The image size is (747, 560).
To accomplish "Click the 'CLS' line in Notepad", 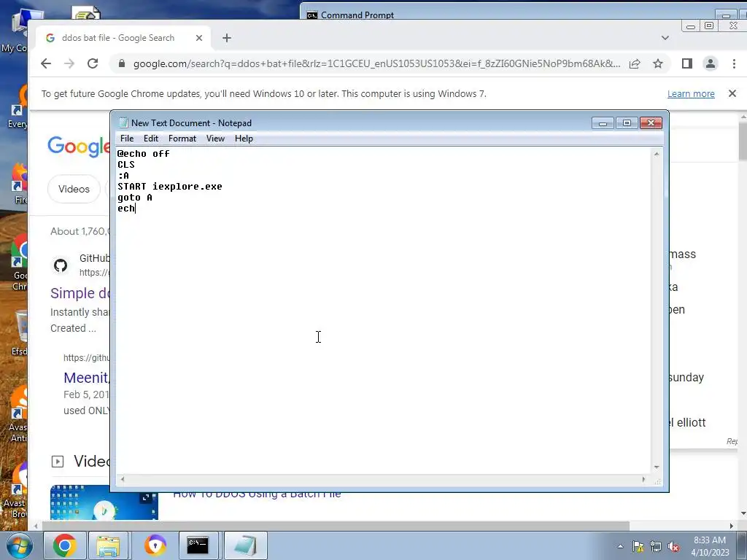I will pyautogui.click(x=126, y=165).
